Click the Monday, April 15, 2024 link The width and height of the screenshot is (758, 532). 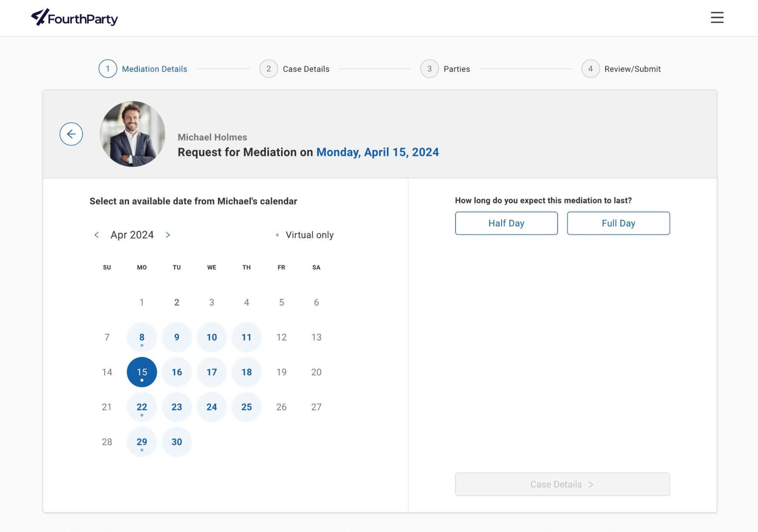[x=377, y=152]
